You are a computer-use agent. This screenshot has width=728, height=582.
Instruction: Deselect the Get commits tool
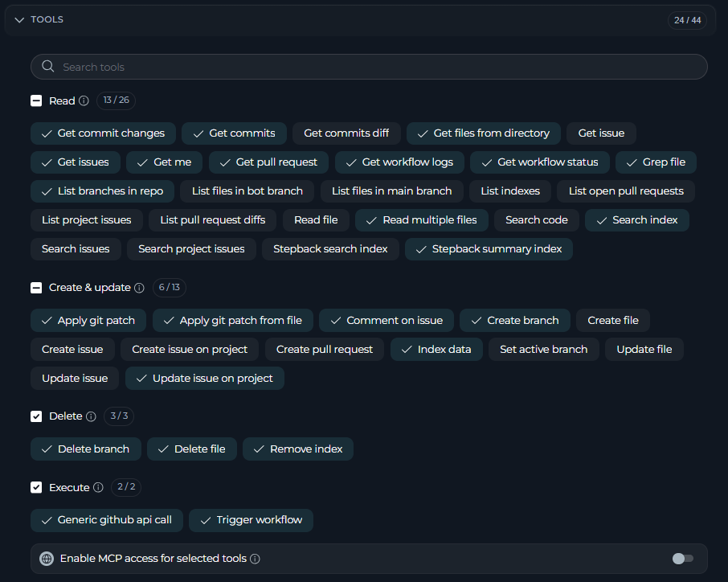tap(234, 133)
